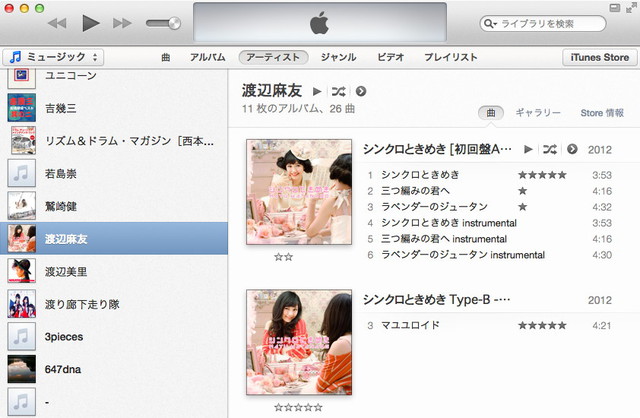Switch to the 曲 view tab
The width and height of the screenshot is (640, 418).
click(166, 57)
